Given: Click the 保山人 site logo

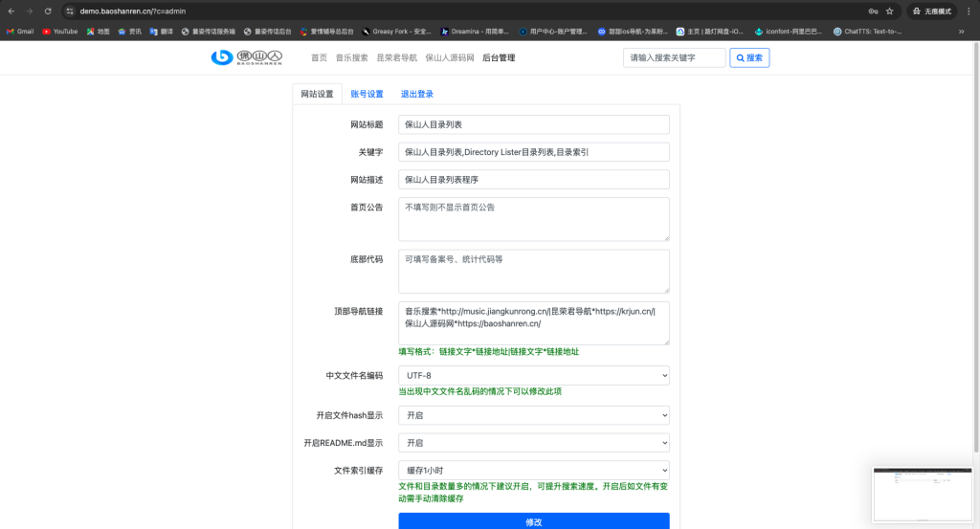Looking at the screenshot, I should (x=246, y=57).
